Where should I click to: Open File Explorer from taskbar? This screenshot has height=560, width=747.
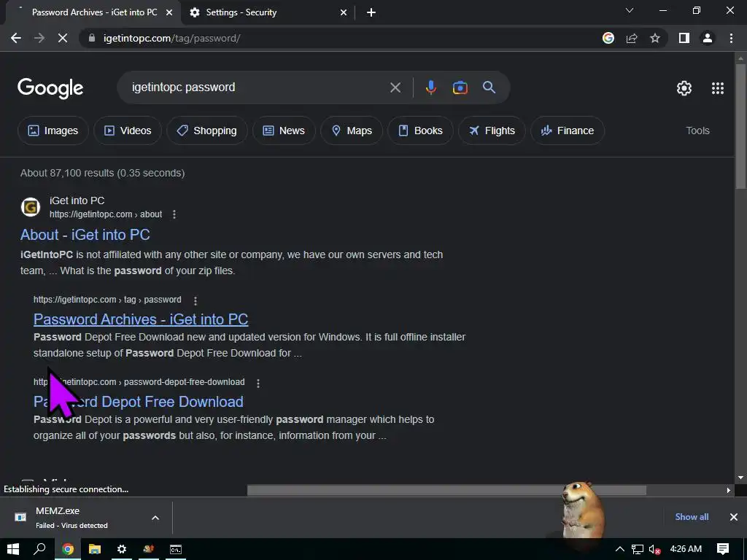coord(95,549)
